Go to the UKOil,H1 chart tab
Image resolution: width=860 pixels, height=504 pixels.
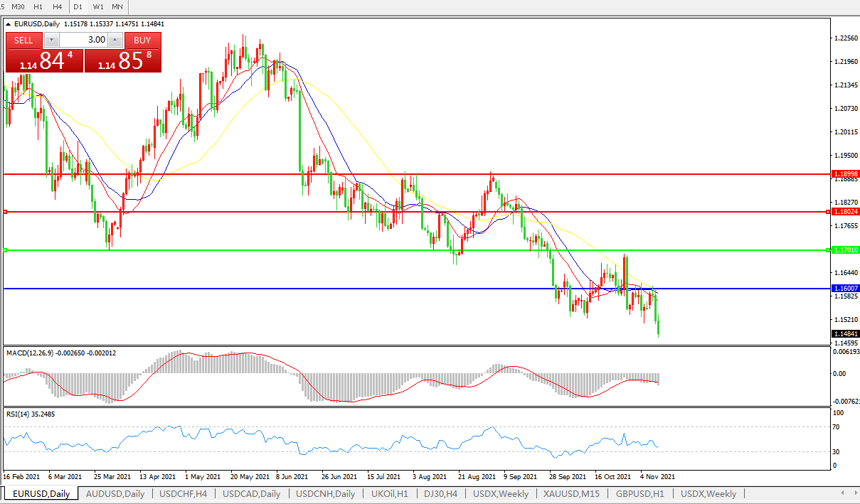point(390,493)
